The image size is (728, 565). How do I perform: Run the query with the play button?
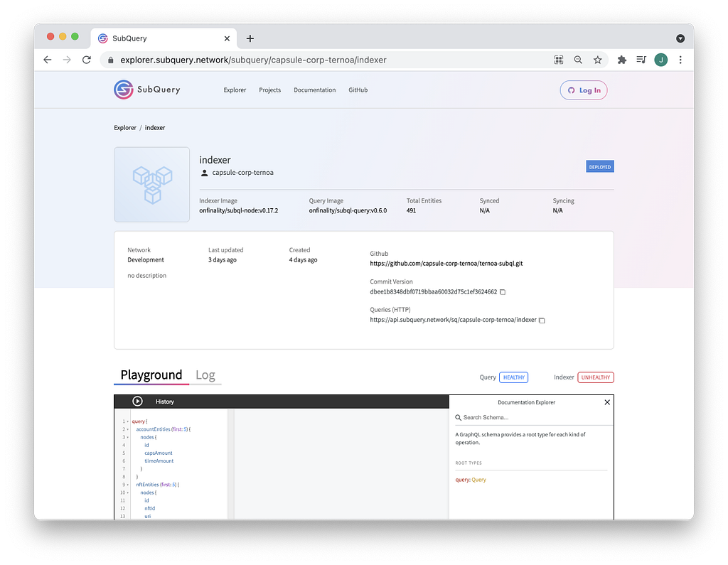pyautogui.click(x=137, y=402)
